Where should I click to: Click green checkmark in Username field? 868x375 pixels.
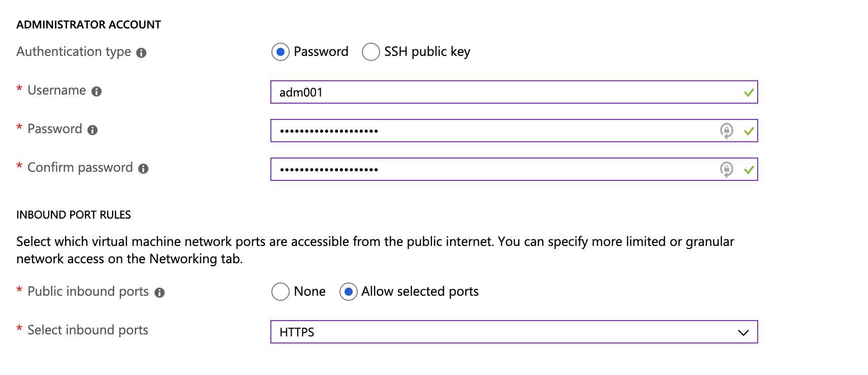point(749,92)
